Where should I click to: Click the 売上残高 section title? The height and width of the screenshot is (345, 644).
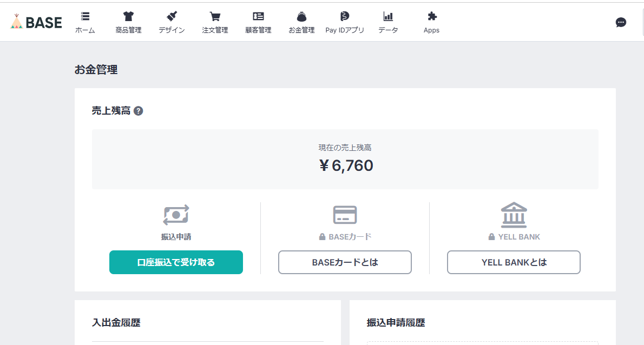[x=111, y=111]
